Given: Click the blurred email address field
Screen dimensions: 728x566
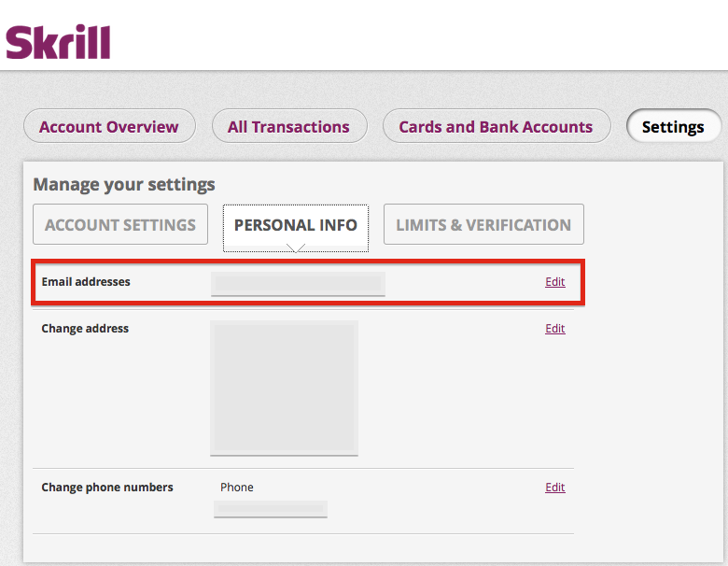Looking at the screenshot, I should [298, 283].
